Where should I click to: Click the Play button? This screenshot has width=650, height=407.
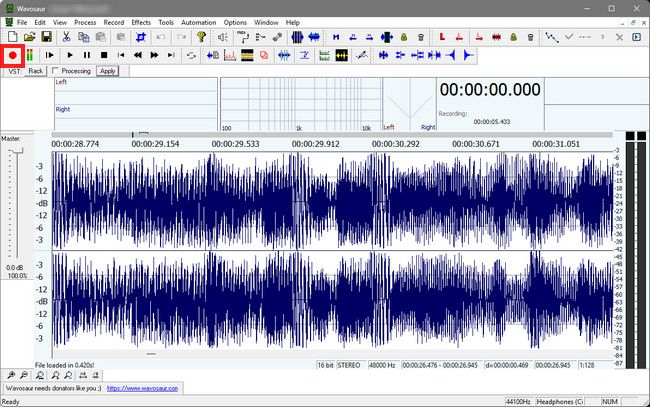click(70, 55)
